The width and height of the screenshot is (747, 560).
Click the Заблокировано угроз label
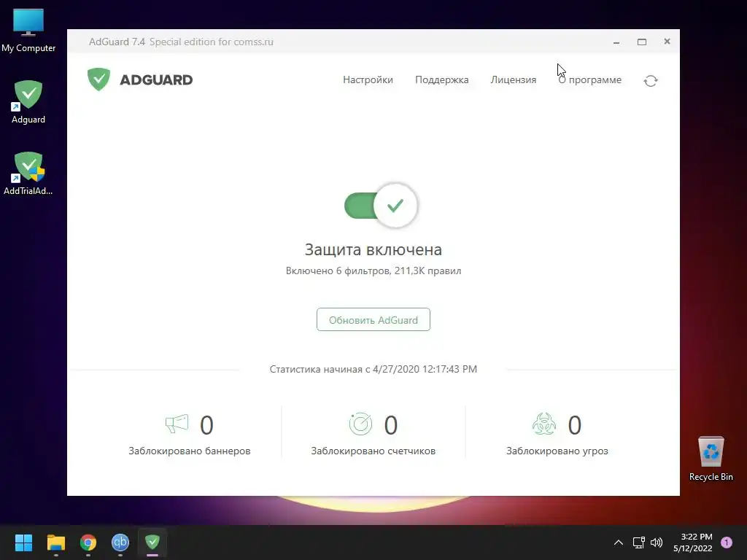557,451
